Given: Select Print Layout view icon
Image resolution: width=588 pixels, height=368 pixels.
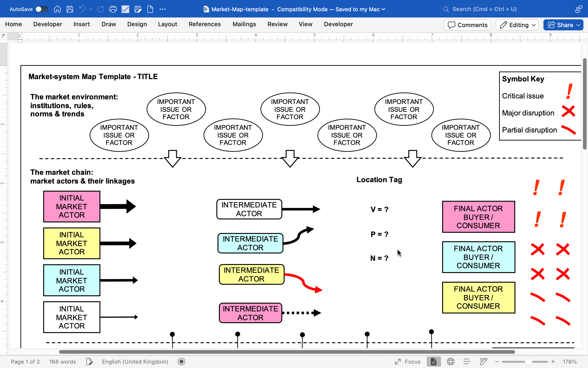Looking at the screenshot, I should point(434,362).
